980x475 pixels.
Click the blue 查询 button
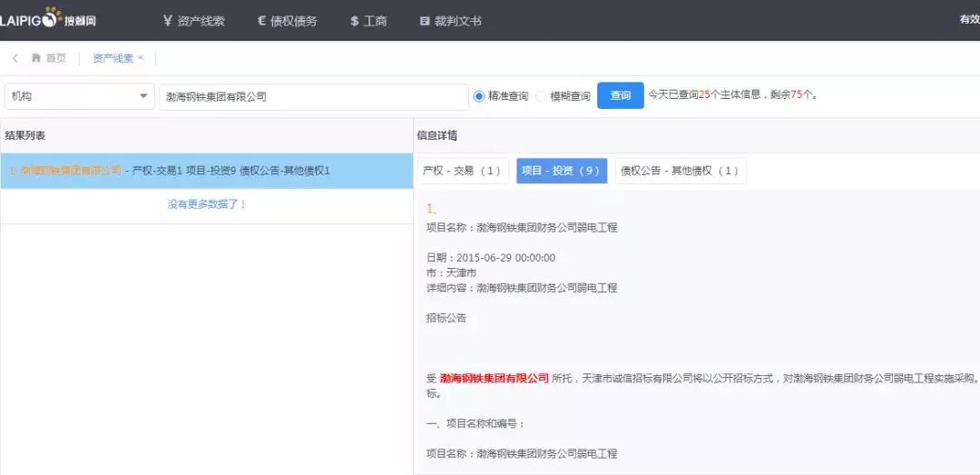(x=620, y=95)
